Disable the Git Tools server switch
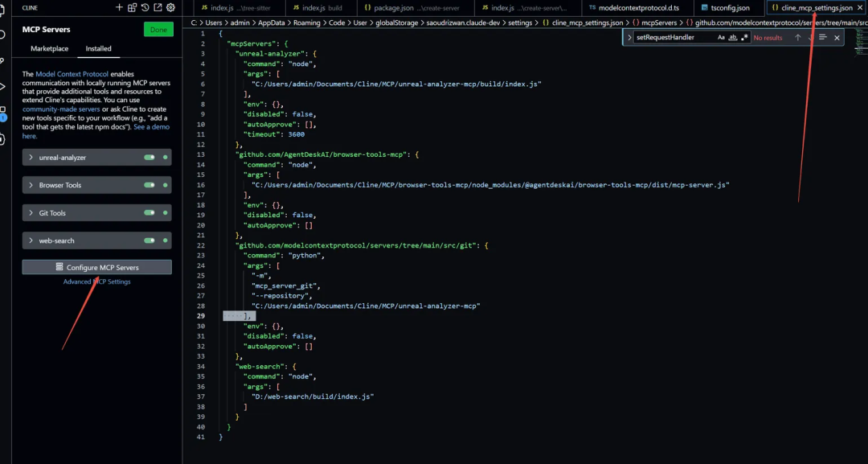868x464 pixels. 149,212
